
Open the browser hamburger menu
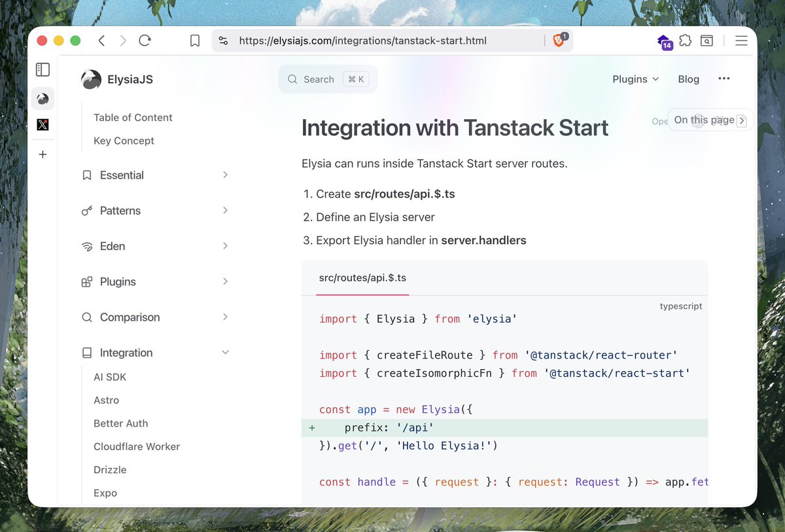[x=741, y=41]
